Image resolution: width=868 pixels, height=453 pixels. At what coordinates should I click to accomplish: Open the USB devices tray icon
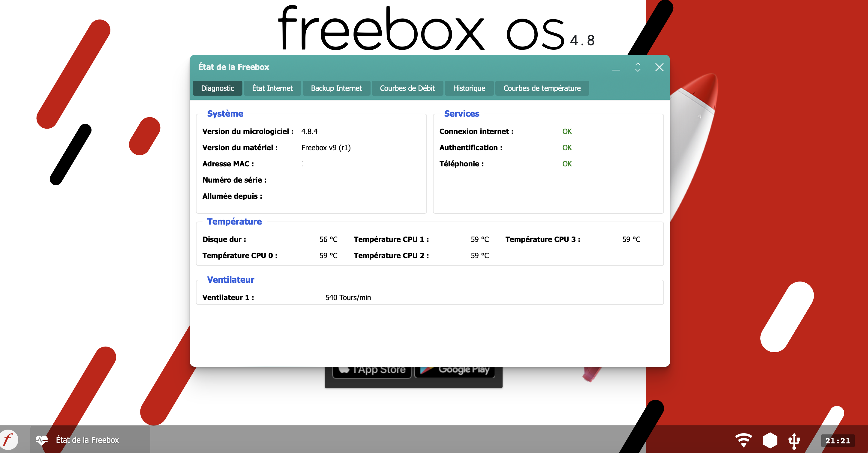point(794,440)
